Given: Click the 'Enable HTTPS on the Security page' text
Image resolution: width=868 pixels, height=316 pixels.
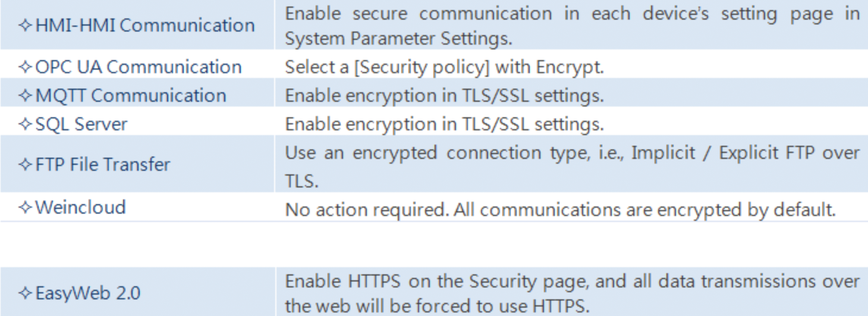Looking at the screenshot, I should click(440, 281).
